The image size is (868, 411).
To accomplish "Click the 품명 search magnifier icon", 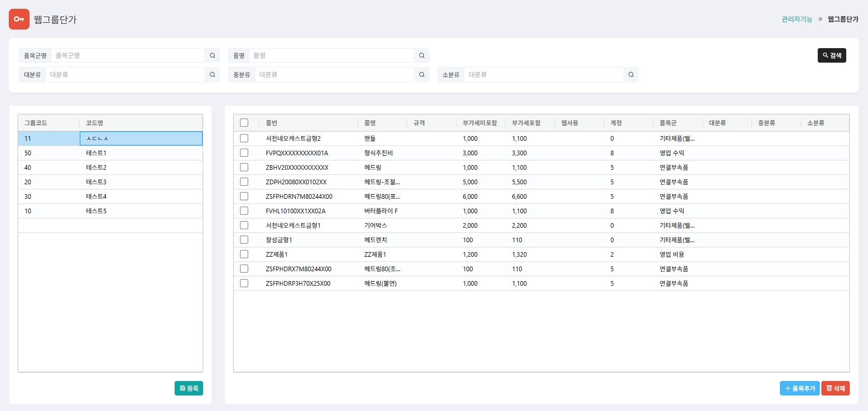I will point(422,55).
